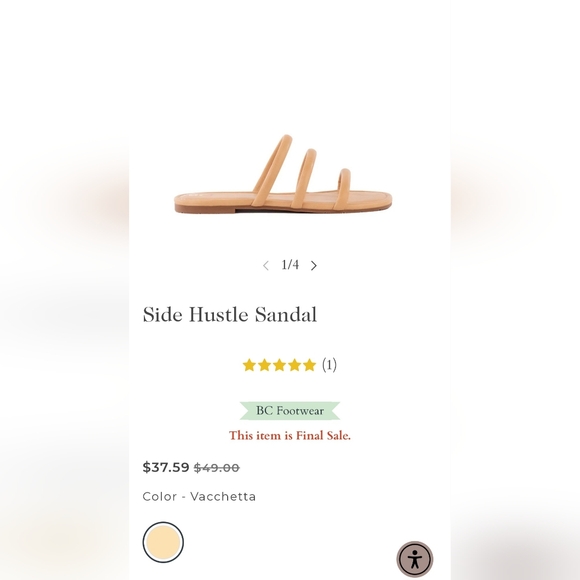This screenshot has width=580, height=580.
Task: Click the $37.59 sale price
Action: tap(166, 467)
